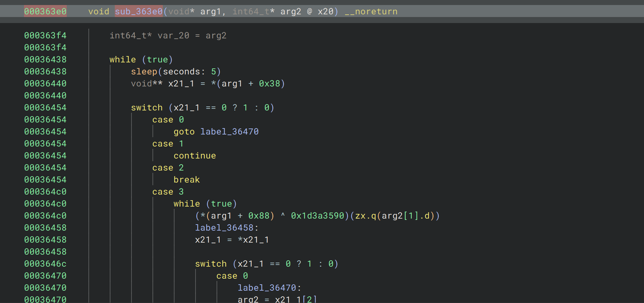Click seconds: 5 argument
Image resolution: width=644 pixels, height=303 pixels.
(189, 71)
